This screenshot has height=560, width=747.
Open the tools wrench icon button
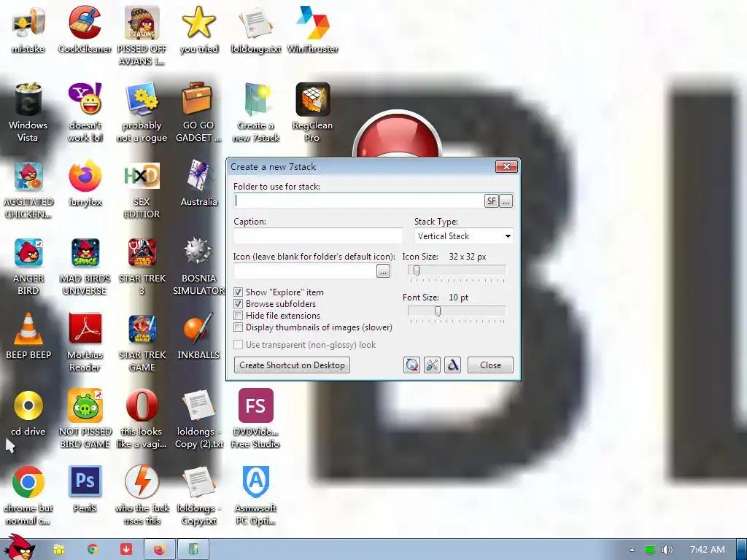(x=432, y=365)
